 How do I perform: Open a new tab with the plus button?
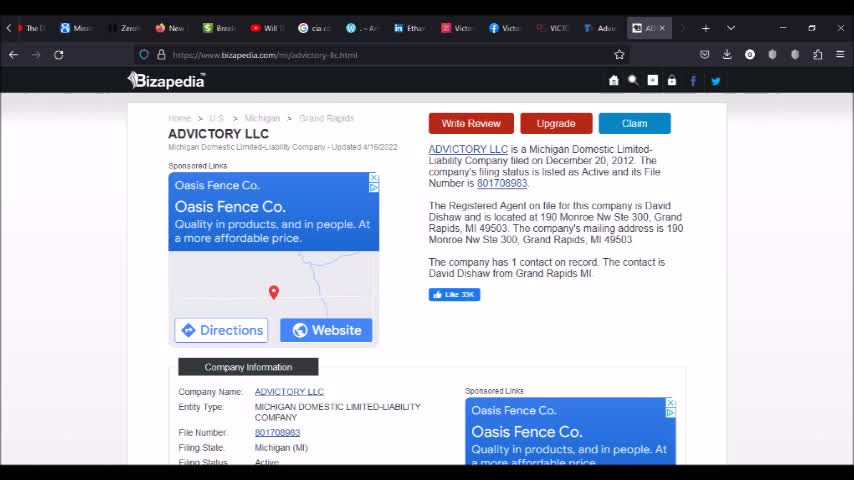click(706, 28)
